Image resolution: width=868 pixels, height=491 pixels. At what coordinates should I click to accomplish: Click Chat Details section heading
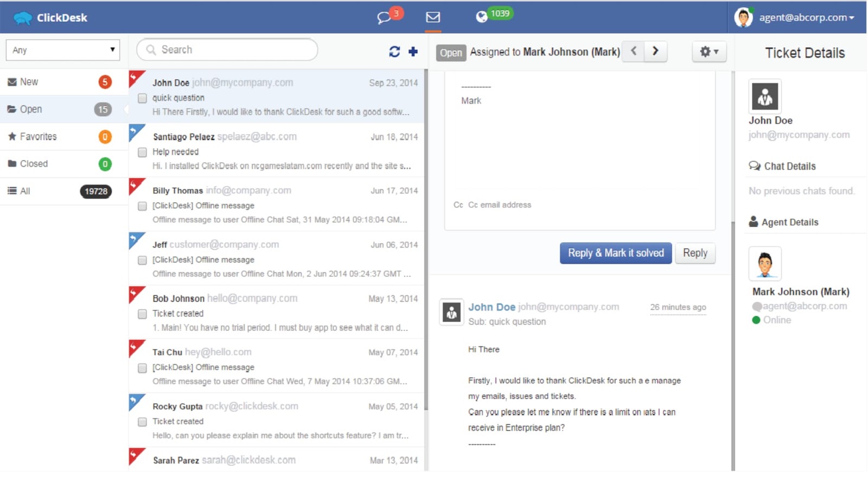pos(782,166)
